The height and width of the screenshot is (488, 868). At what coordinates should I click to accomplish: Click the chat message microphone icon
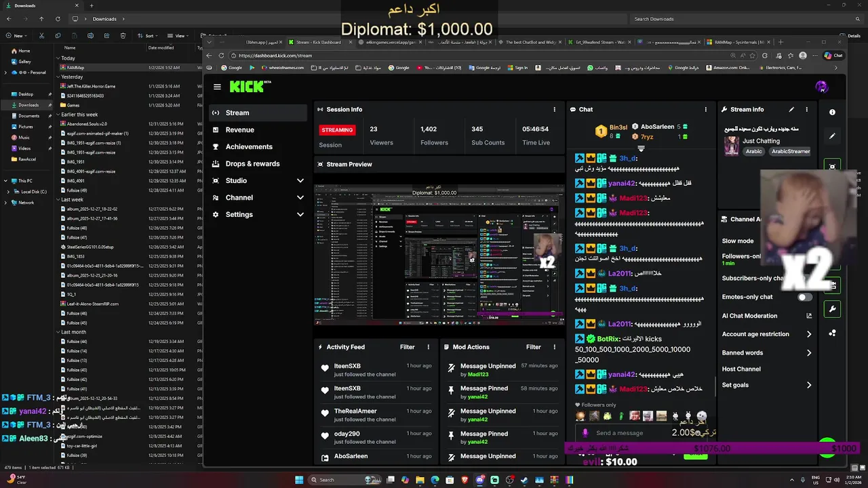point(585,433)
